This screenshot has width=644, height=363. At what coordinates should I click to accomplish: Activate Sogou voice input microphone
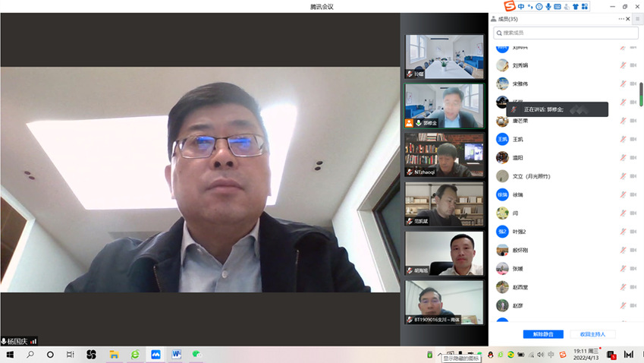tap(548, 7)
